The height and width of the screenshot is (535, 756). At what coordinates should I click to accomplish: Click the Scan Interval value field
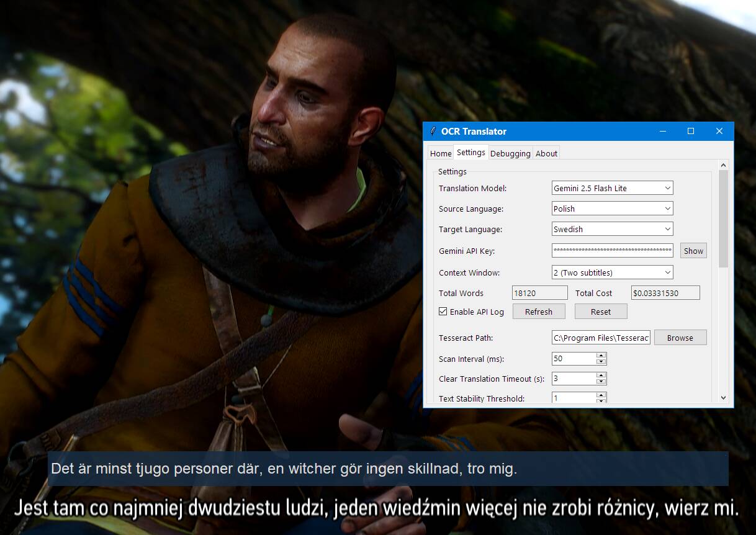point(574,359)
